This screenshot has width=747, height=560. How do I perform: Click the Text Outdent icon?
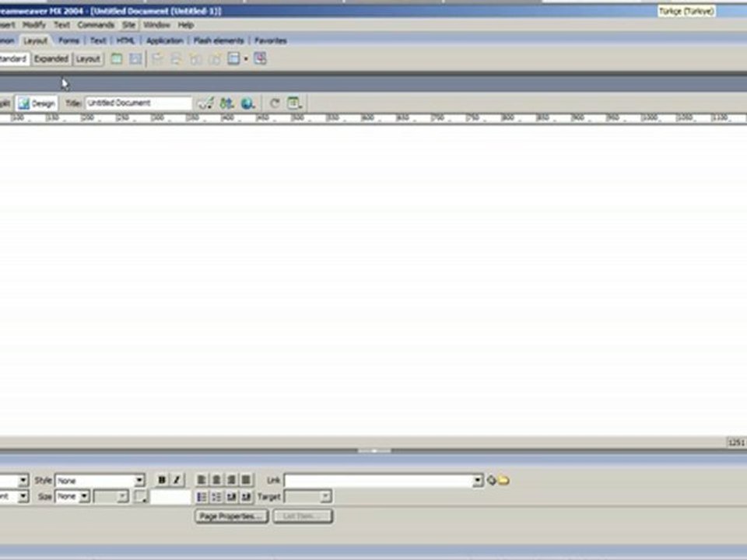pos(231,497)
